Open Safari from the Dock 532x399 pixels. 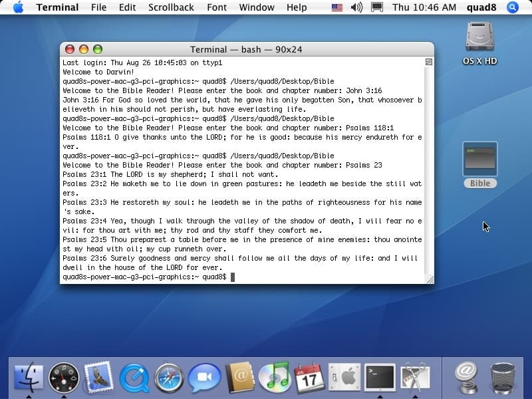169,378
